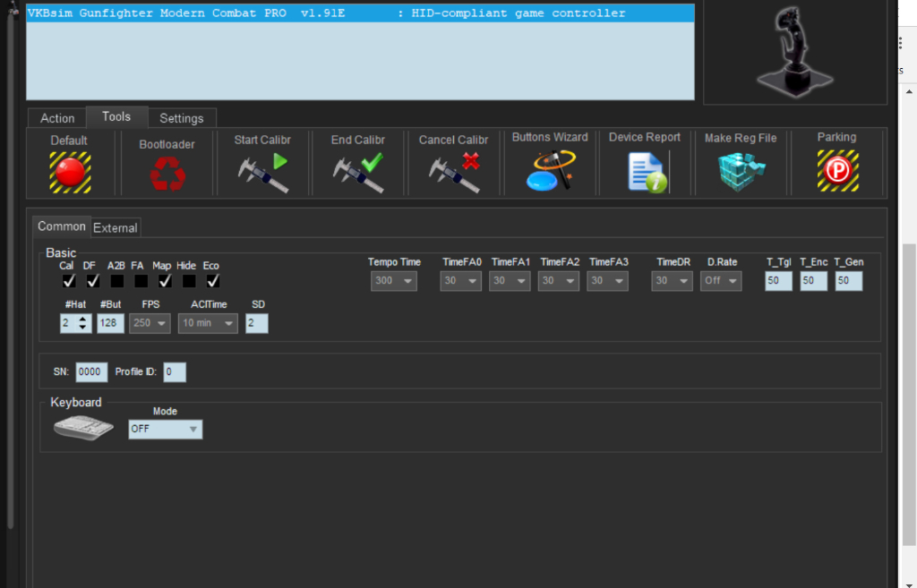Viewport: 917px width, 588px height.
Task: Click the T_Tgl input field
Action: (779, 281)
